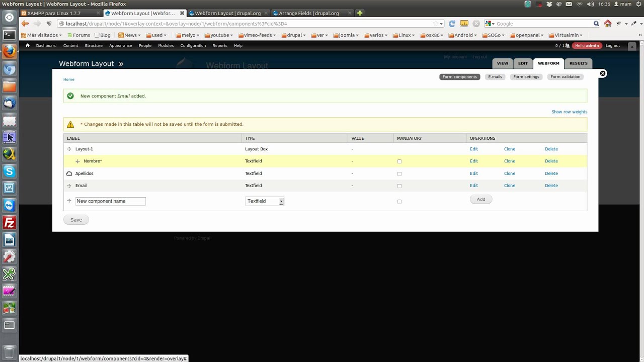Click the Firefox back arrow button
The image size is (644, 362).
(x=25, y=24)
